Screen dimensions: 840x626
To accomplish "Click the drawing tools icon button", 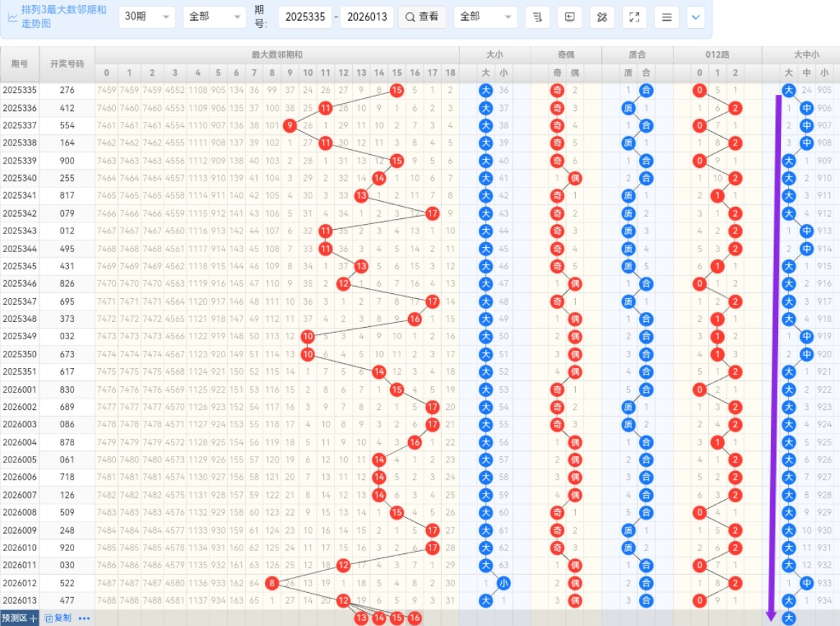I will pyautogui.click(x=602, y=17).
